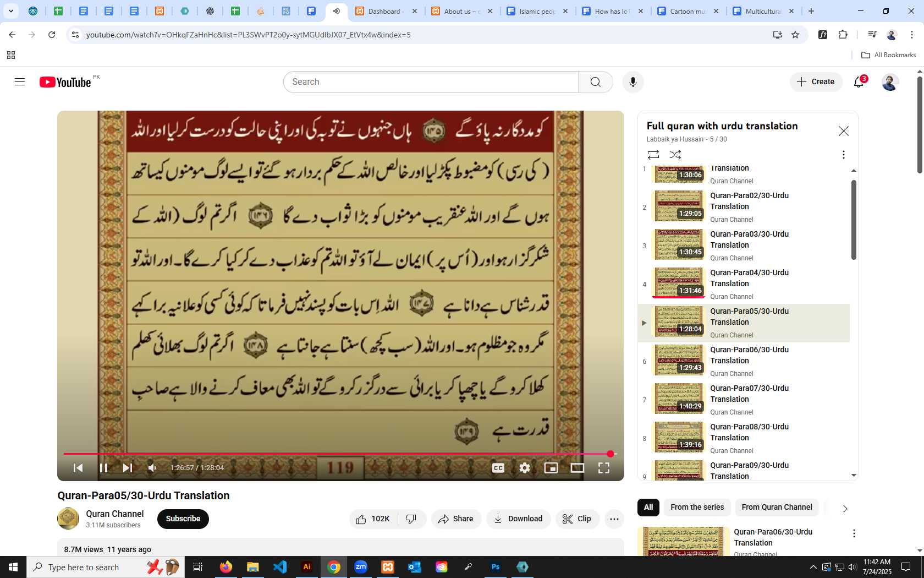The height and width of the screenshot is (578, 924).
Task: Subscribe to Quran Channel
Action: pos(183,519)
